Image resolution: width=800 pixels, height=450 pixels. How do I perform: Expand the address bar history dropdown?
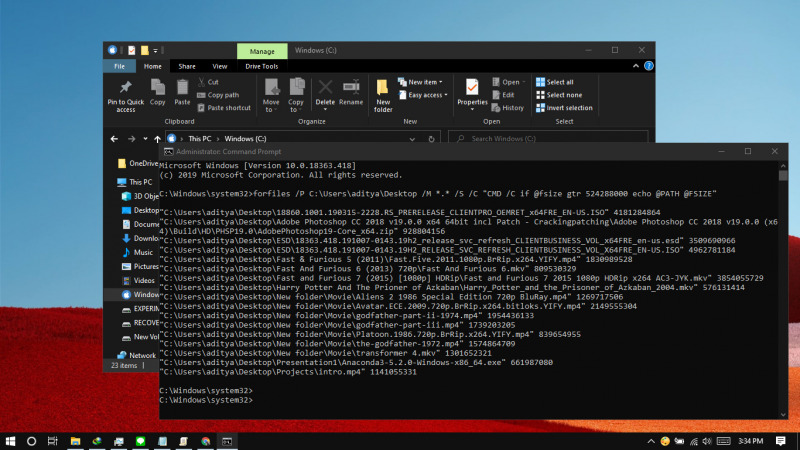(412, 139)
